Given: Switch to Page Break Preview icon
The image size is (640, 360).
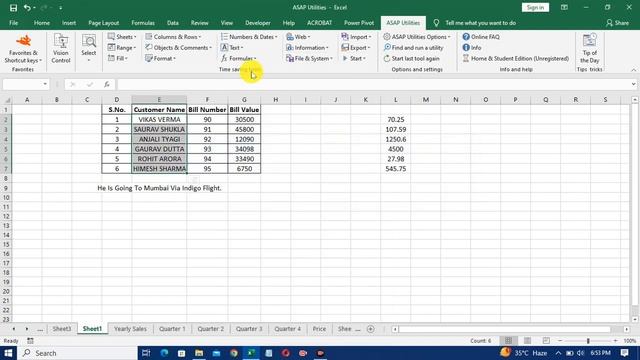Looking at the screenshot, I should (546, 340).
